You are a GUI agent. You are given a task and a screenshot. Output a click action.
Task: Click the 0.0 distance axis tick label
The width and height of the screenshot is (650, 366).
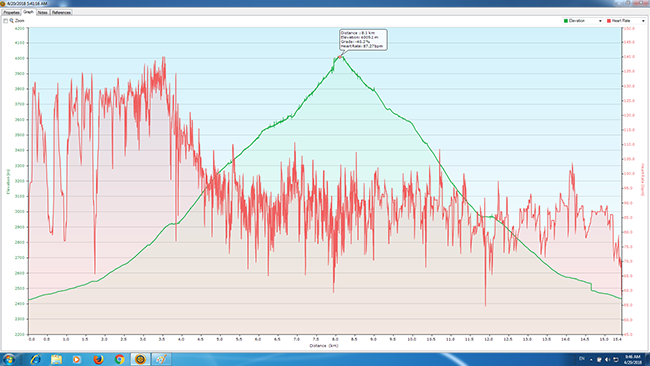pyautogui.click(x=32, y=339)
